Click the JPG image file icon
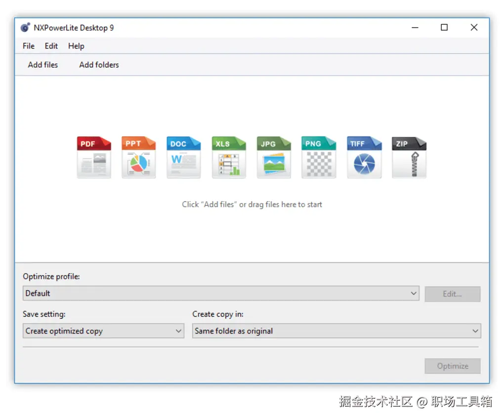The height and width of the screenshot is (420, 504). point(274,157)
